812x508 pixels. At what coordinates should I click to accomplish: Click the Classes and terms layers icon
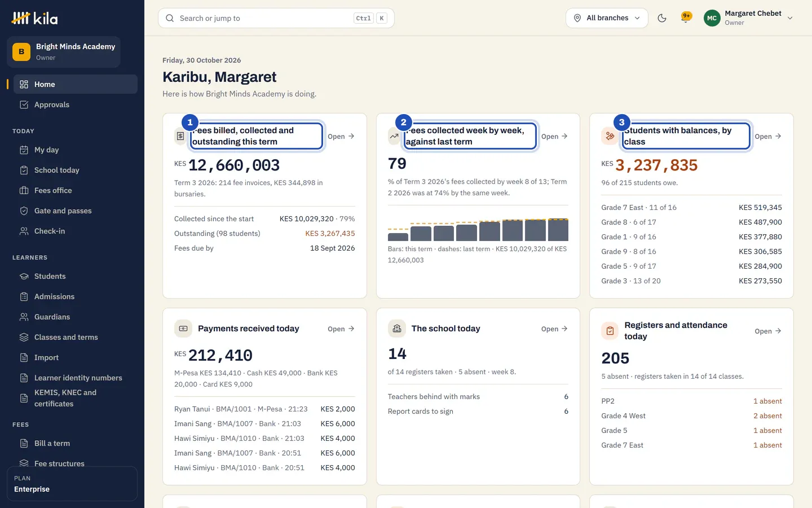(24, 337)
